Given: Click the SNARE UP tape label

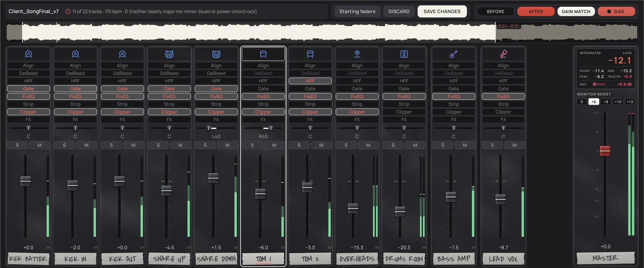Looking at the screenshot, I should (169, 259).
